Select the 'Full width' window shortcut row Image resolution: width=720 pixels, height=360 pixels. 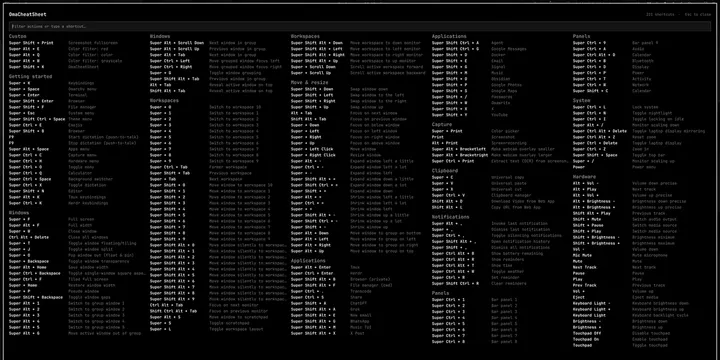[x=77, y=225]
